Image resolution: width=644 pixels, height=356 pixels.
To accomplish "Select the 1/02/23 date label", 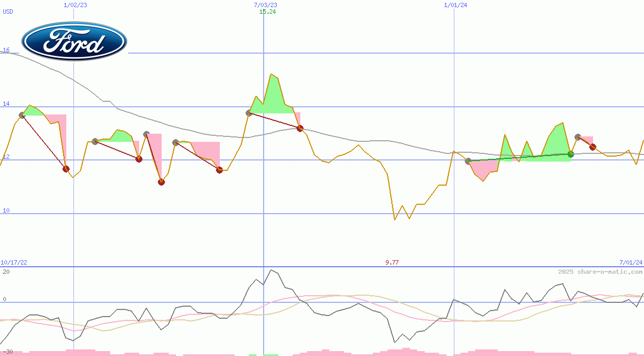I will [75, 5].
